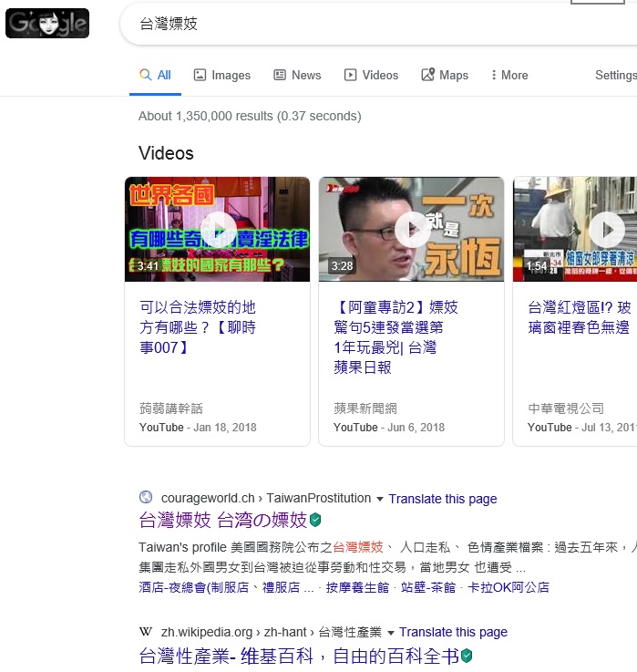637x672 pixels.
Task: Expand the dropdown arrow next to courageworld.ch URL
Action: (380, 499)
